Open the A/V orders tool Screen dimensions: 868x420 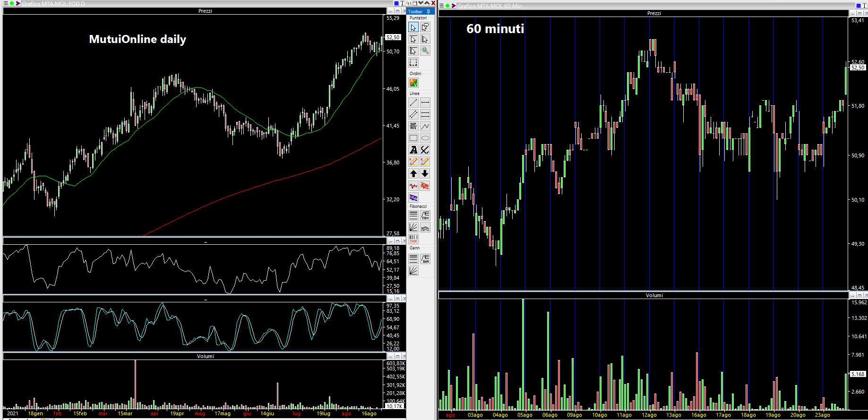[x=413, y=83]
